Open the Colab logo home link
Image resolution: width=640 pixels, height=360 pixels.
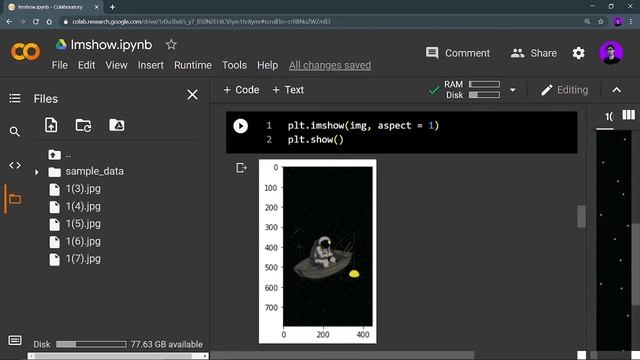point(25,52)
